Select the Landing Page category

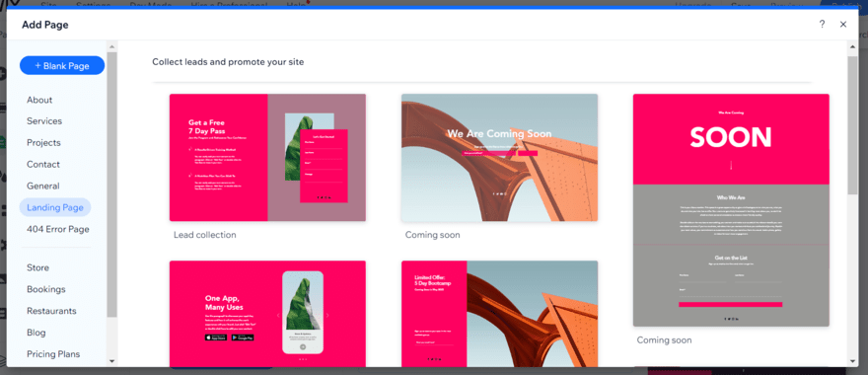(x=55, y=207)
